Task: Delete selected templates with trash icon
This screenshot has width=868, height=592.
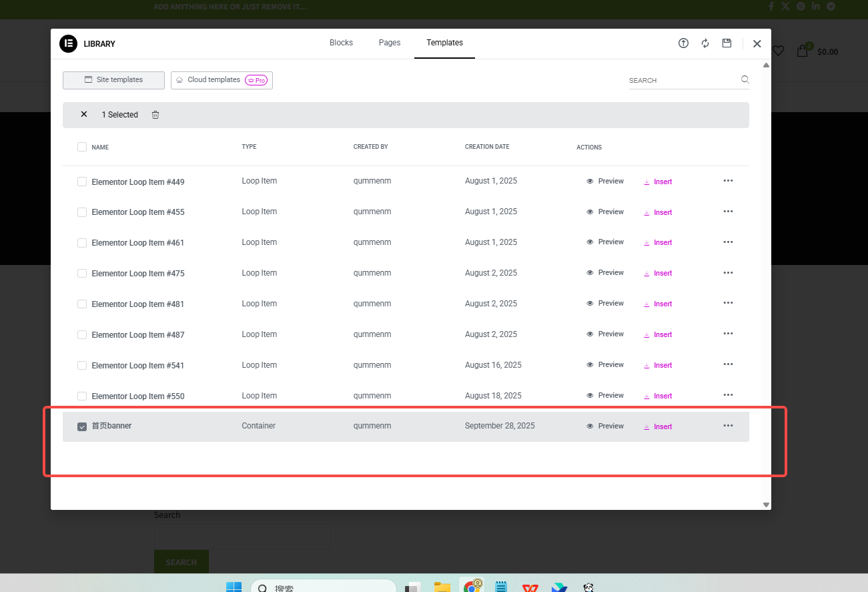Action: pyautogui.click(x=155, y=115)
